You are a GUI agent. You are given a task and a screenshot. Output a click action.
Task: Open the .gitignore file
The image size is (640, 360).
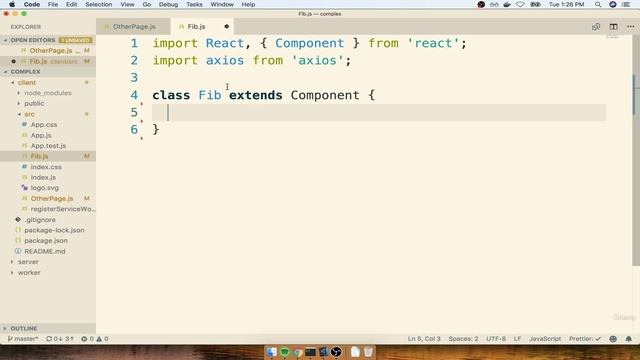pos(40,220)
